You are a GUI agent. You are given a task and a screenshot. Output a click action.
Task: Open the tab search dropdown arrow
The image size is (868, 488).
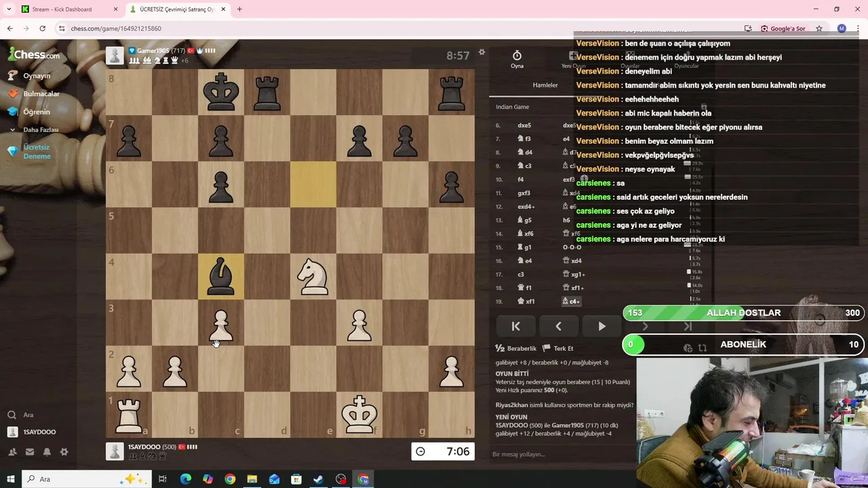pyautogui.click(x=8, y=9)
